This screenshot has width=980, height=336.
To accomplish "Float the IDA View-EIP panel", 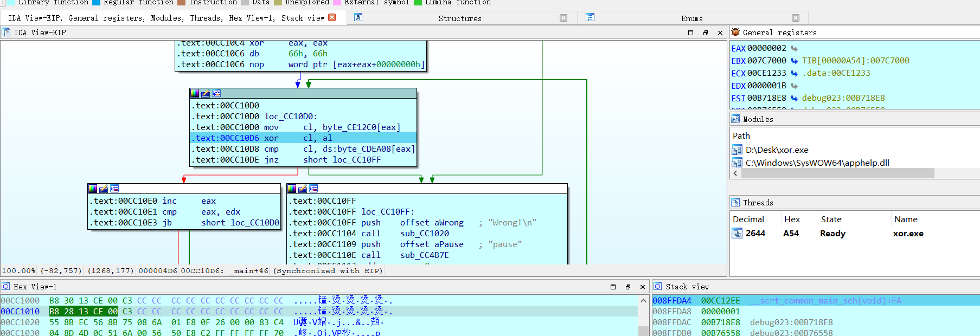I will [706, 33].
